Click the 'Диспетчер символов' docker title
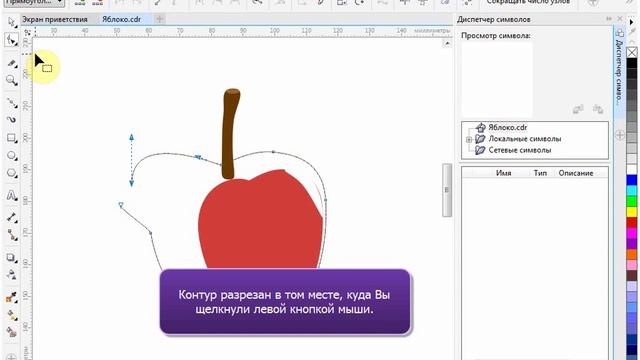The height and width of the screenshot is (360, 640). [x=493, y=19]
